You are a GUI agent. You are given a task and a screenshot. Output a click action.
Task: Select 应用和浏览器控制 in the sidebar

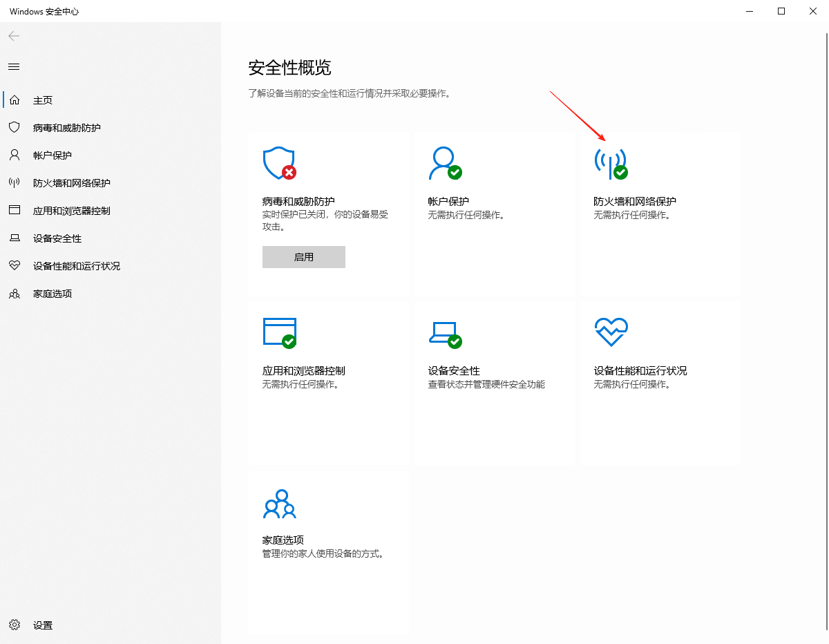(71, 211)
